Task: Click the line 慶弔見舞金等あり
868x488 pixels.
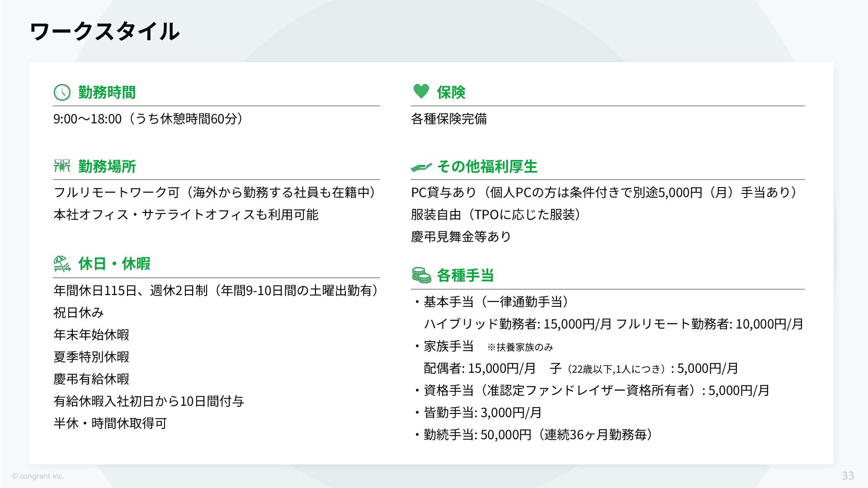Action: pyautogui.click(x=461, y=237)
